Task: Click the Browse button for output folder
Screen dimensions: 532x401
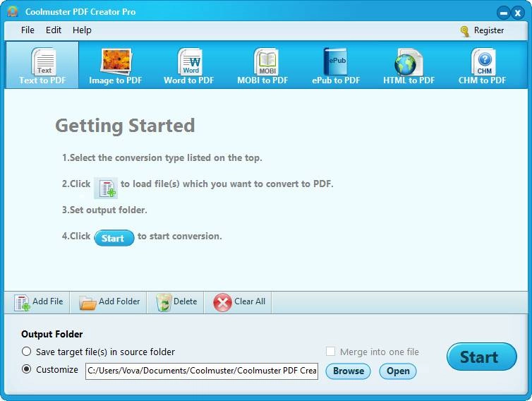Action: point(348,371)
